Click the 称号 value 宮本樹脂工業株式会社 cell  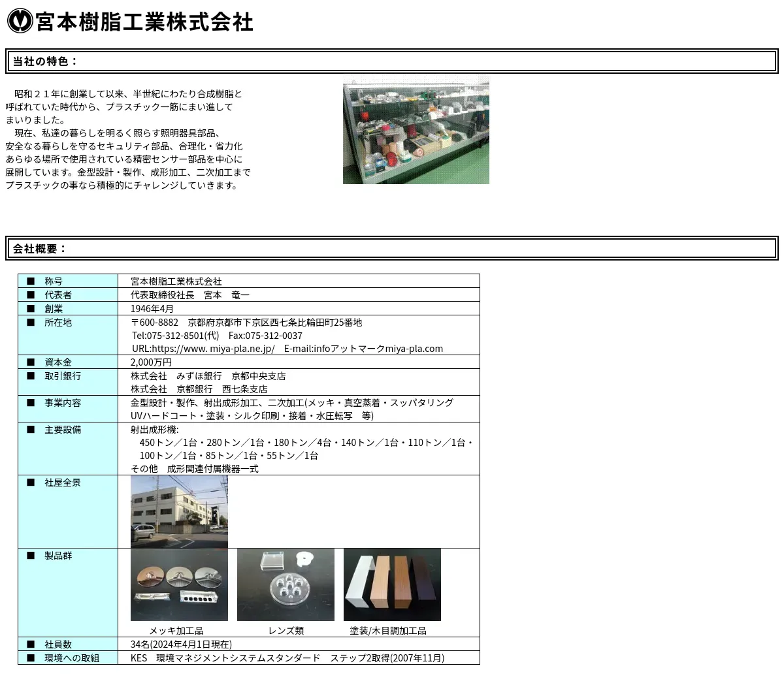[x=176, y=281]
